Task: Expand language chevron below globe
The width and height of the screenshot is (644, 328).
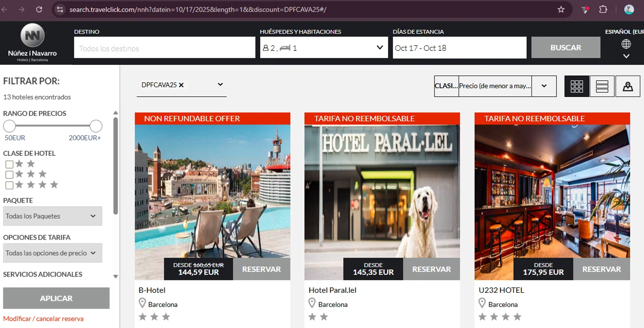Action: [x=626, y=56]
